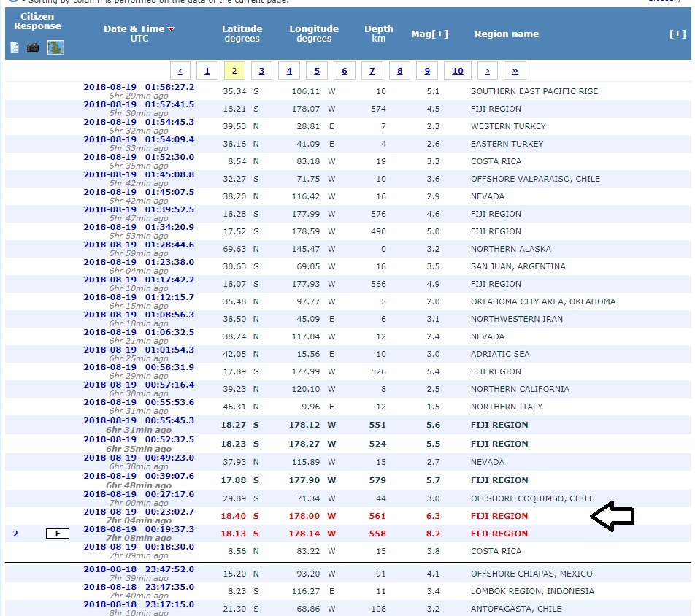Open the 01:12:15.7 Oklahoma entry

point(139,297)
